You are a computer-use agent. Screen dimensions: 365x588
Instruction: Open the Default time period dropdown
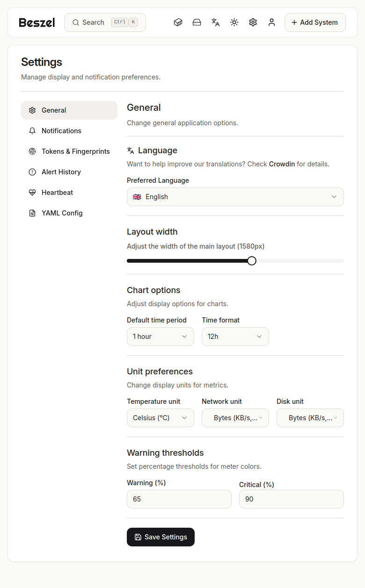pyautogui.click(x=161, y=337)
